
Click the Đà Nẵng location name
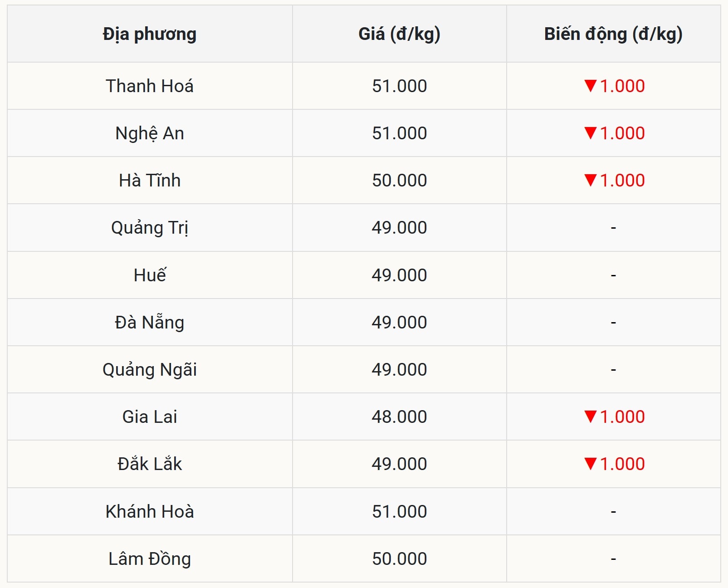(x=150, y=322)
